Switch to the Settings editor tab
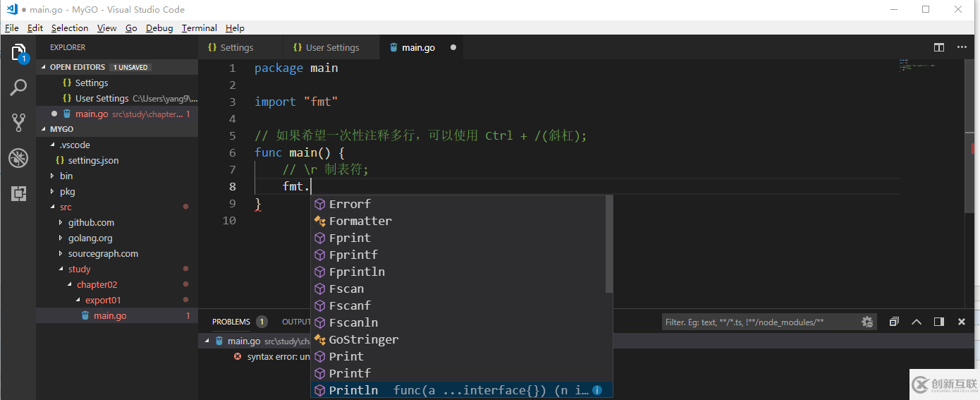980x400 pixels. 240,47
